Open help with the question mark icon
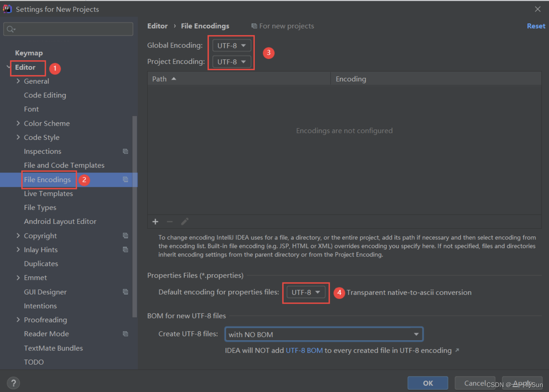The image size is (549, 392). tap(14, 383)
